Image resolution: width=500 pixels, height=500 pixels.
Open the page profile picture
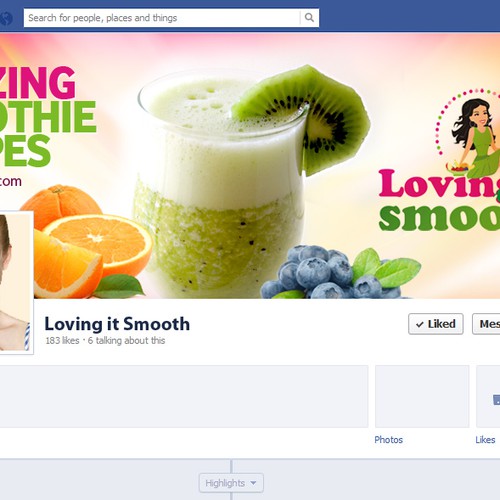(x=16, y=283)
